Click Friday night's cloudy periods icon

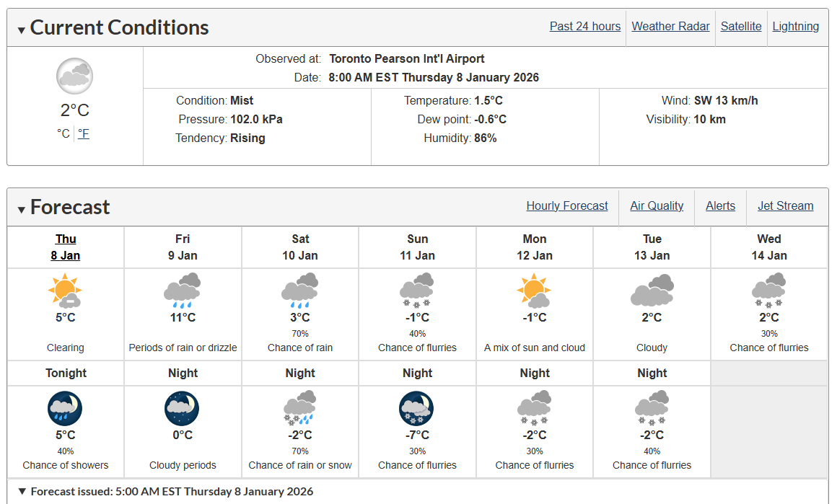pyautogui.click(x=183, y=409)
